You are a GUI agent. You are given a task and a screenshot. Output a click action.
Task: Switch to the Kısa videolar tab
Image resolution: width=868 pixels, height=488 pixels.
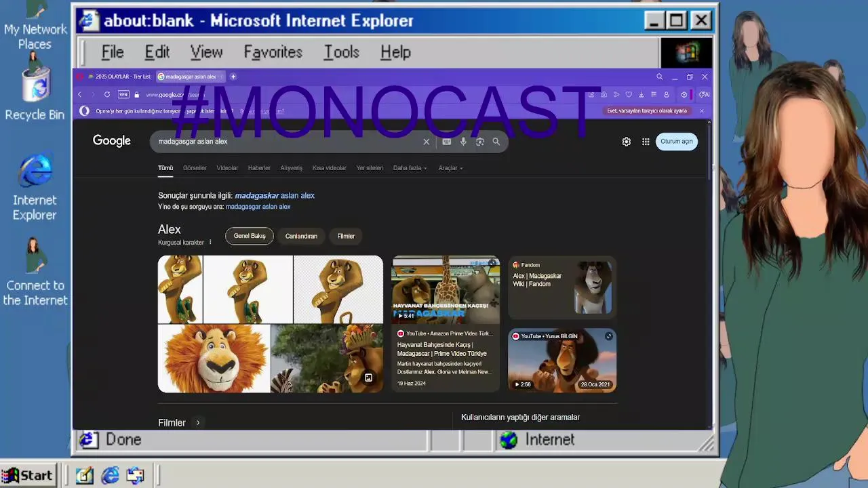coord(330,168)
